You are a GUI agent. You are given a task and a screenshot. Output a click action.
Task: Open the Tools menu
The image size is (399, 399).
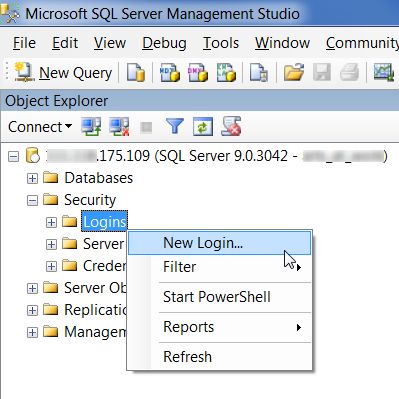pos(221,43)
